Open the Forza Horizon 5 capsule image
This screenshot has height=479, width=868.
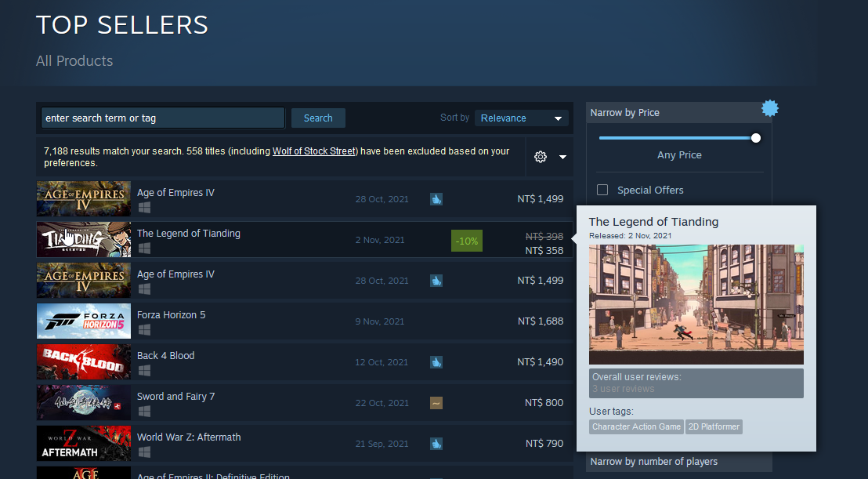tap(84, 321)
